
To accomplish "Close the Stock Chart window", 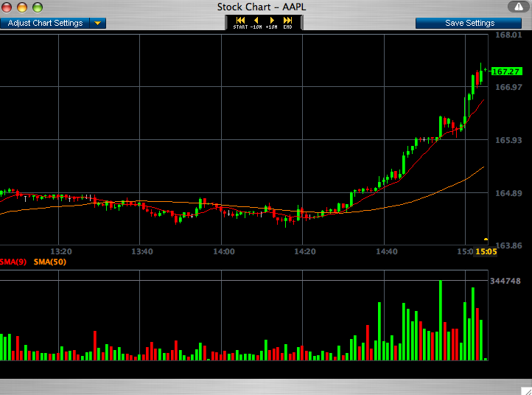I will pyautogui.click(x=7, y=7).
